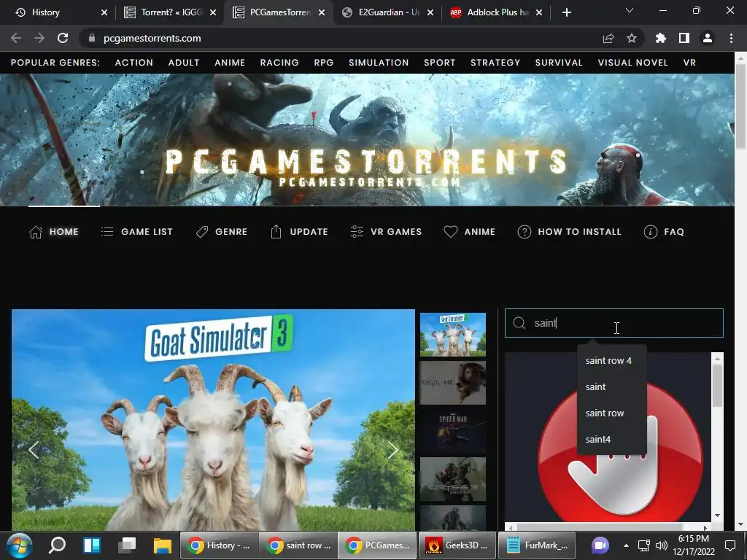747x560 pixels.
Task: Click the magnifier icon in search box
Action: pos(519,323)
